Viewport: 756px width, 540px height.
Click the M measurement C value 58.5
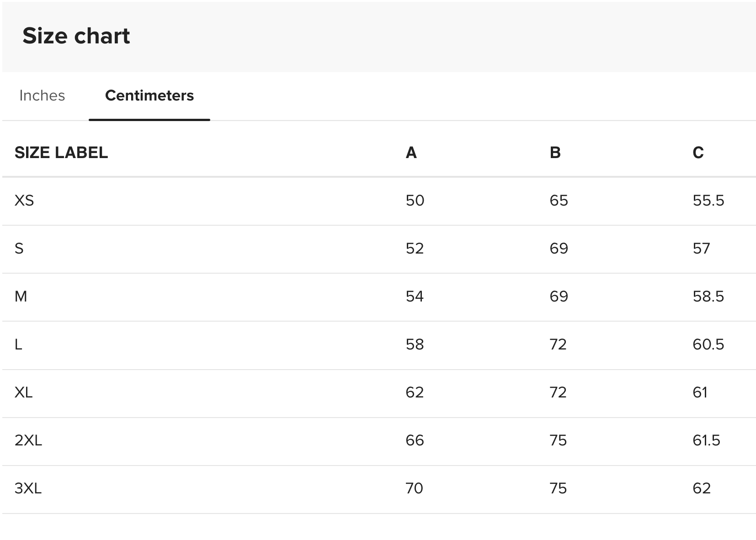click(708, 296)
